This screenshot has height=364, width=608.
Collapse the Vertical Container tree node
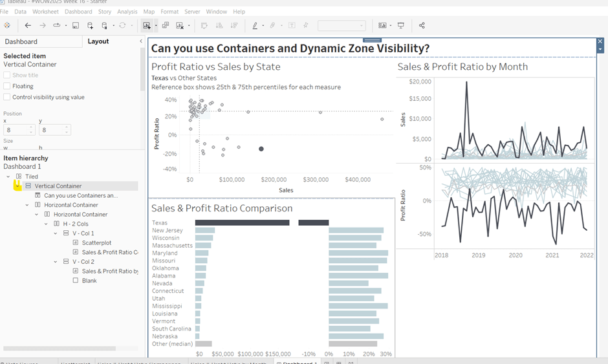tap(17, 186)
